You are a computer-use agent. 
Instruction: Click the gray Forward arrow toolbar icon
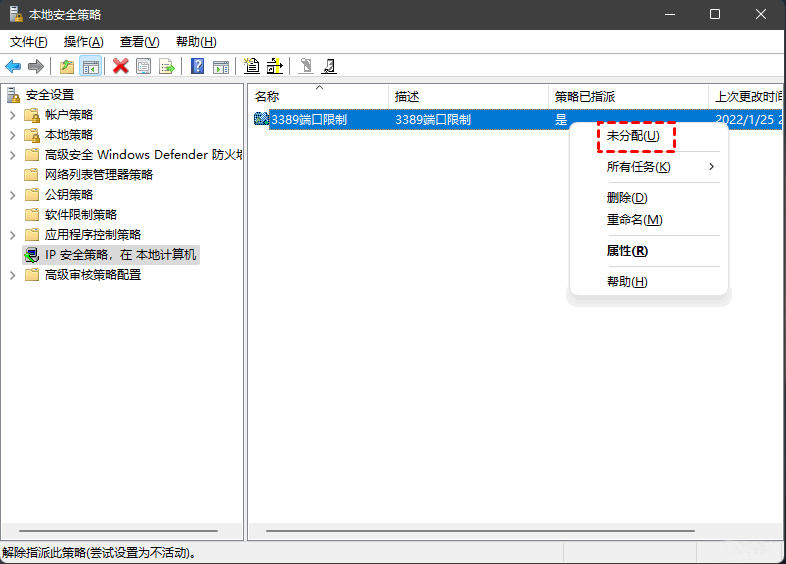tap(36, 66)
